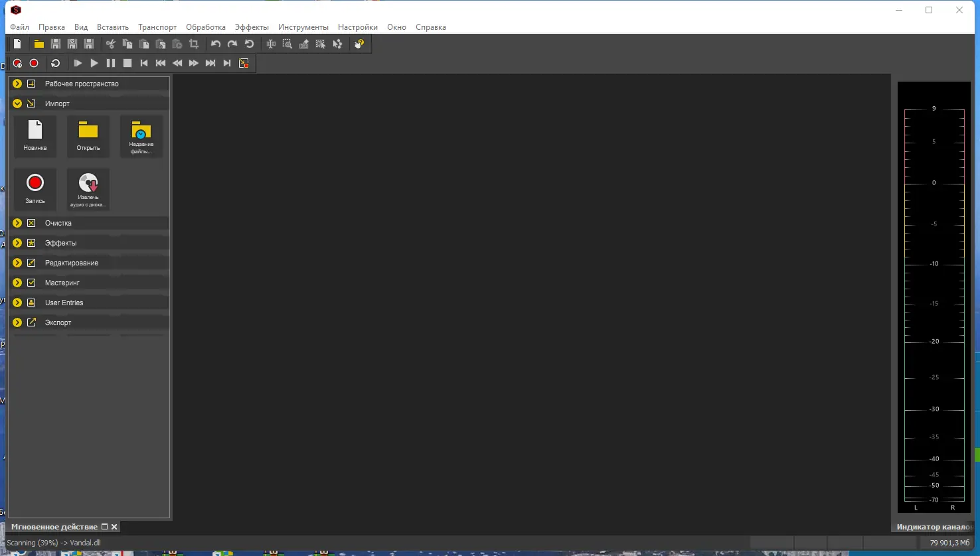The width and height of the screenshot is (980, 556).
Task: Start recording with the red Record button
Action: click(34, 63)
